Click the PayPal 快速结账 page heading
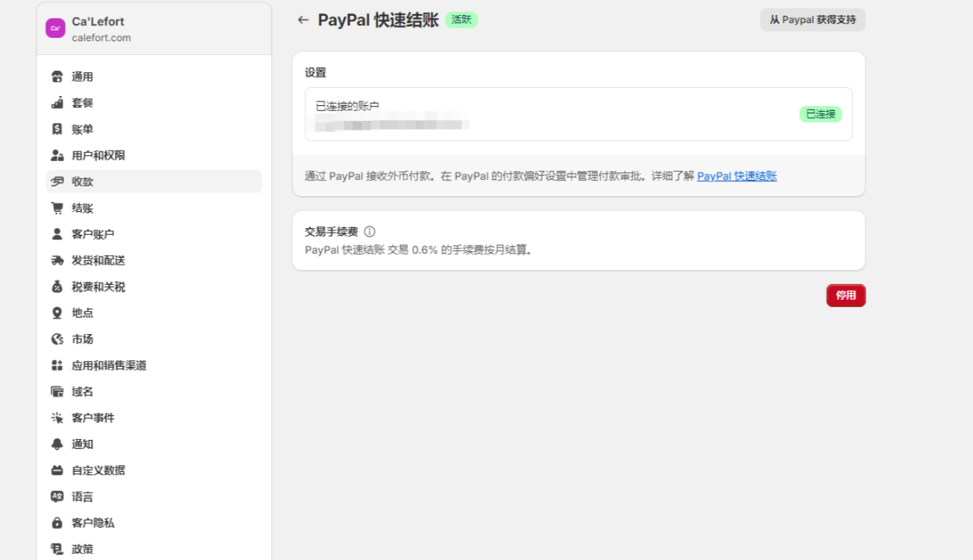The height and width of the screenshot is (560, 973). click(x=378, y=20)
